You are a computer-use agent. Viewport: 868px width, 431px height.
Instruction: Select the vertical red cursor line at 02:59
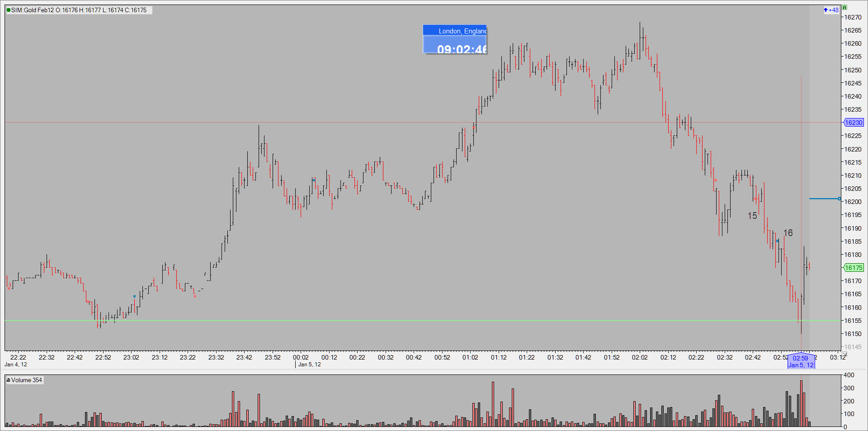tap(801, 213)
